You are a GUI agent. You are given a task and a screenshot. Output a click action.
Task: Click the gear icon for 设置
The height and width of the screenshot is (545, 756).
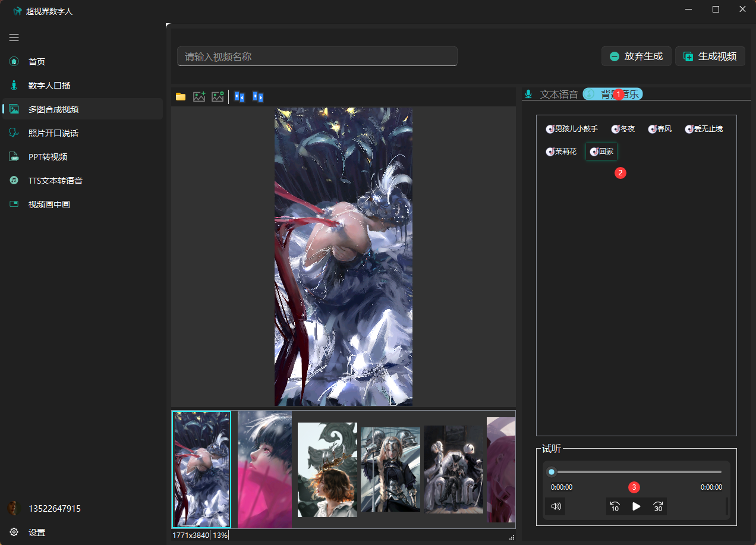[x=14, y=532]
